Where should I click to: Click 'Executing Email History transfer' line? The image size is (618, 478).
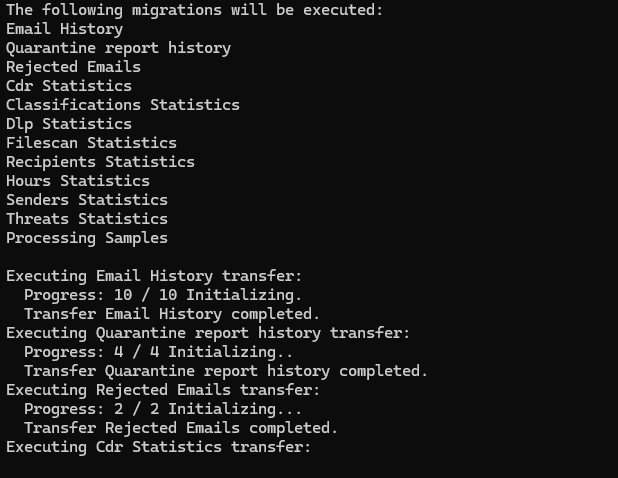[x=154, y=276]
